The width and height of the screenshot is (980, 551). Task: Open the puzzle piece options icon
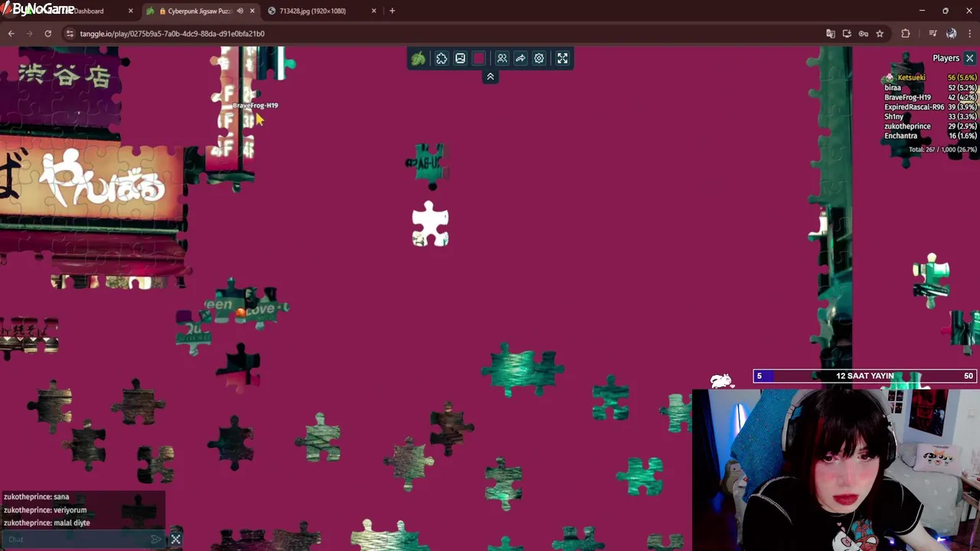(442, 59)
